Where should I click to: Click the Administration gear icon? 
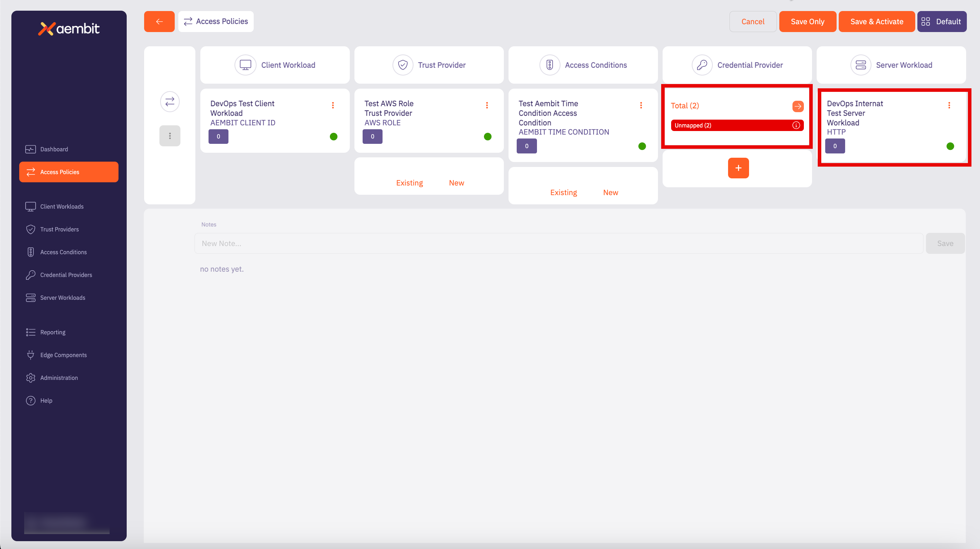click(31, 378)
